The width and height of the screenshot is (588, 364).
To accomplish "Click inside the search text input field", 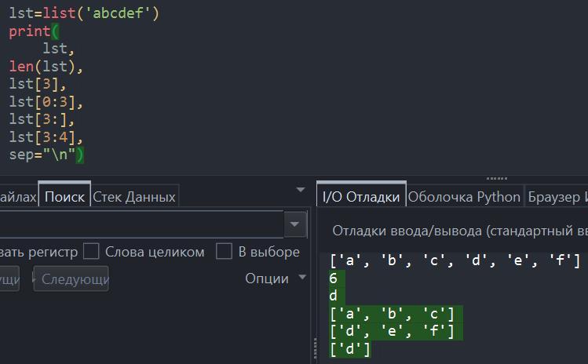I will coord(142,224).
